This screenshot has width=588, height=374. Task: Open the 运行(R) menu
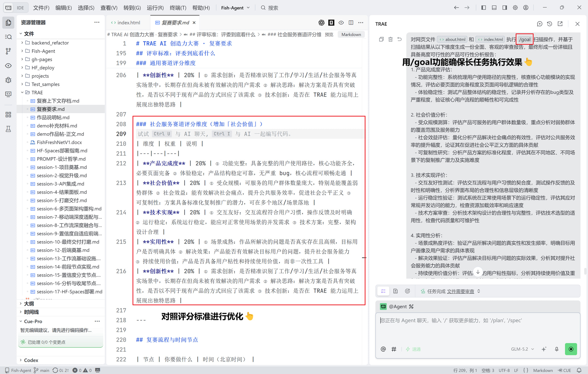[155, 8]
